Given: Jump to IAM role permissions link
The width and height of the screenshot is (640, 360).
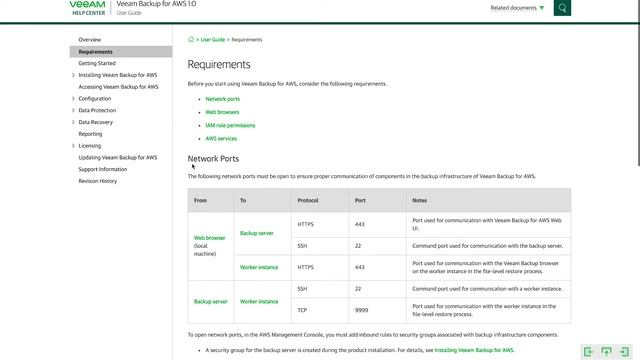Looking at the screenshot, I should coord(230,125).
